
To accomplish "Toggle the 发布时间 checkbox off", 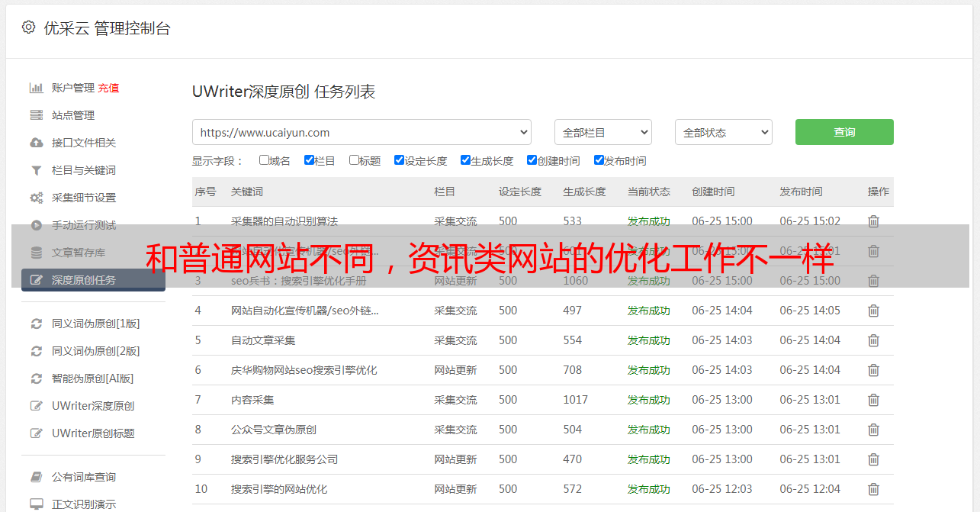I will [x=599, y=160].
